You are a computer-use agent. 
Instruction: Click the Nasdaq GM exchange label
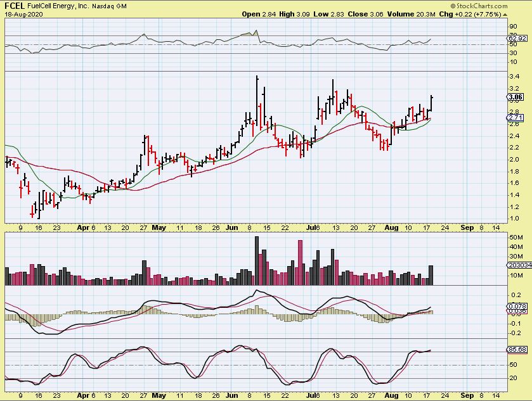[109, 6]
